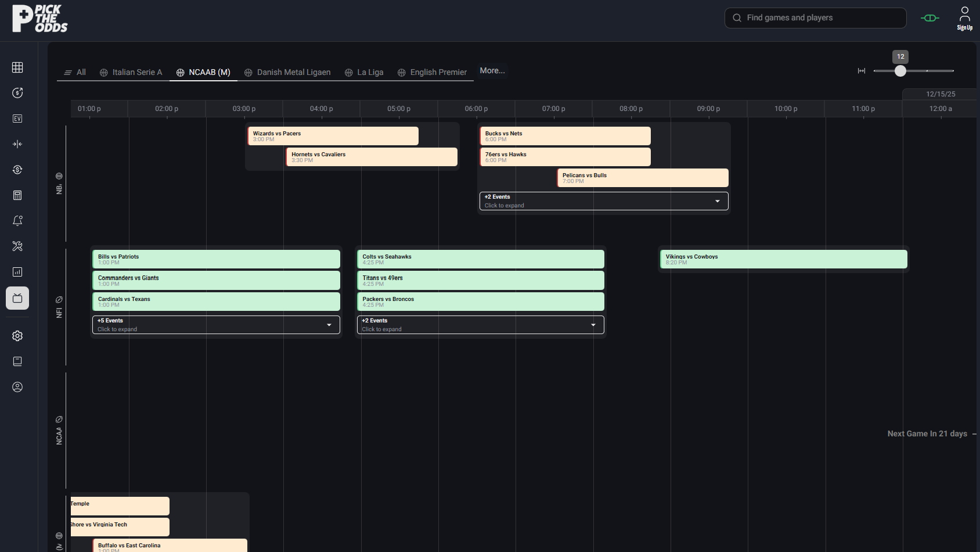Click the EV icon in the sidebar
This screenshot has height=552, width=980.
17,119
